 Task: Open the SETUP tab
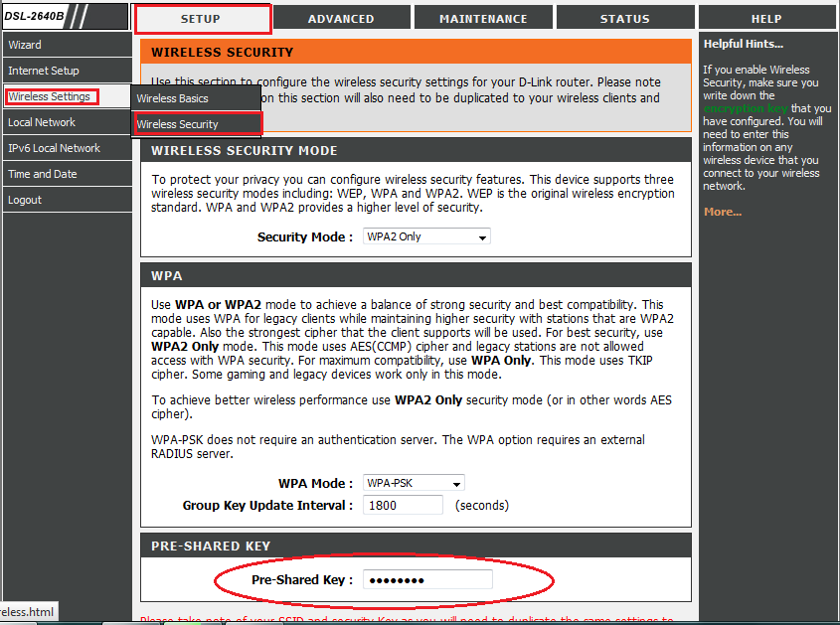coord(202,19)
